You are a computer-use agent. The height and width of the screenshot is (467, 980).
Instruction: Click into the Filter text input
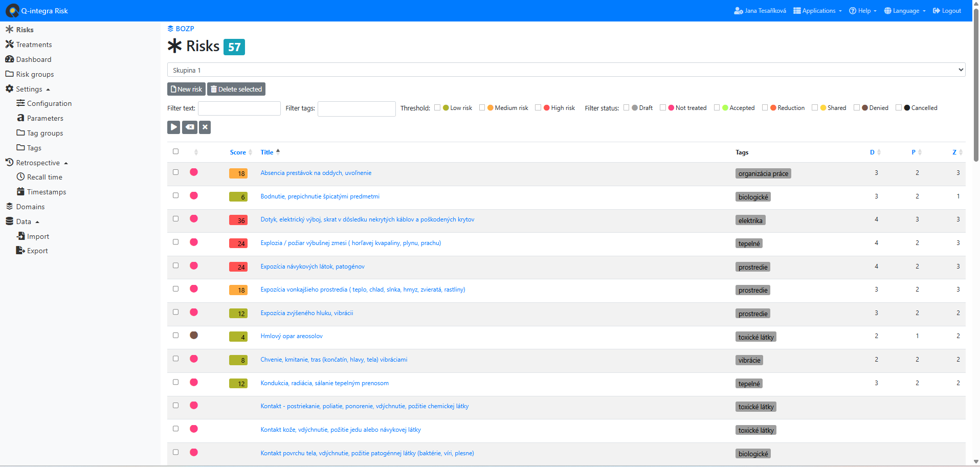pyautogui.click(x=239, y=108)
